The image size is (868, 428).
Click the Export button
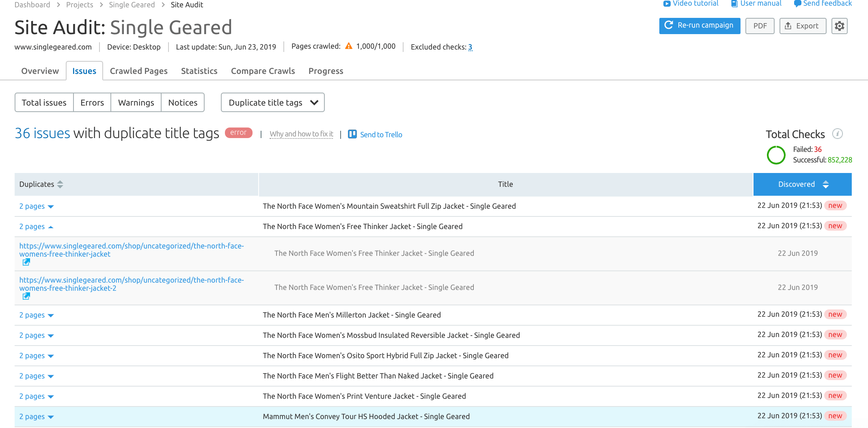coord(803,26)
